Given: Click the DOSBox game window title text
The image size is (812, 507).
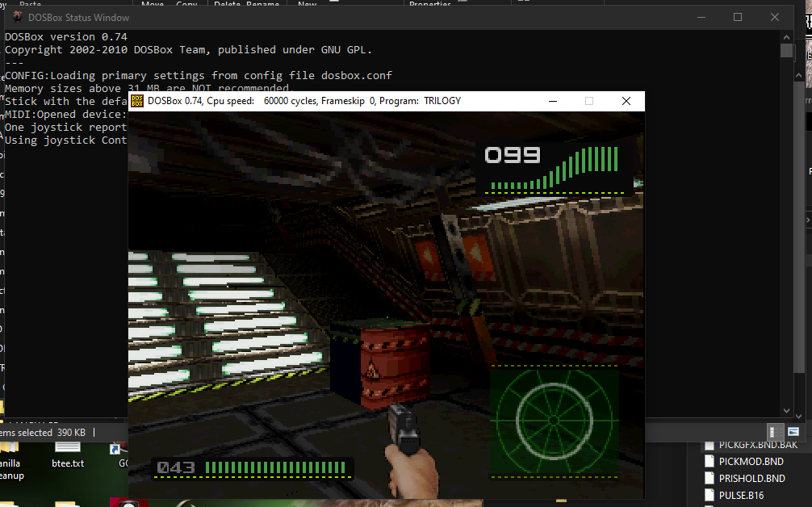Looking at the screenshot, I should click(304, 101).
